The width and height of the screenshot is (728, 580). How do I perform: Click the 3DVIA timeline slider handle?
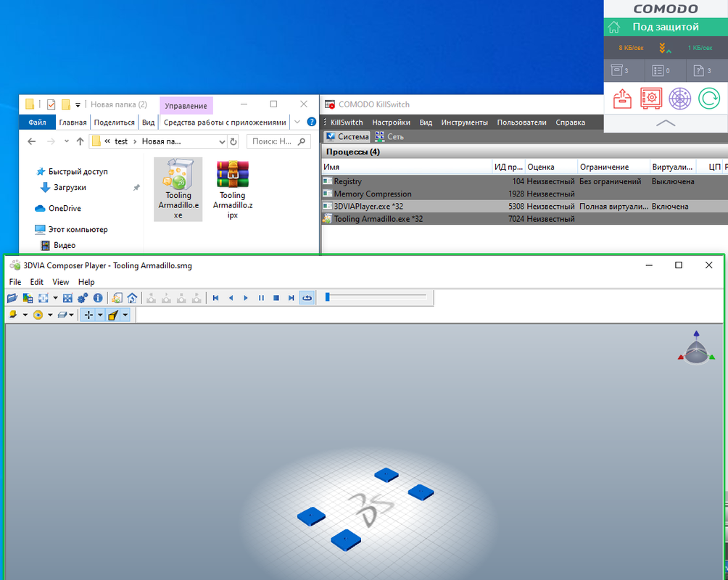click(x=327, y=297)
